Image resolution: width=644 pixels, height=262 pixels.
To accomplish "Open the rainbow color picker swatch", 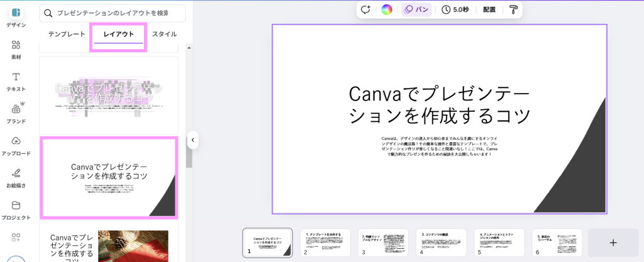I will [x=387, y=9].
